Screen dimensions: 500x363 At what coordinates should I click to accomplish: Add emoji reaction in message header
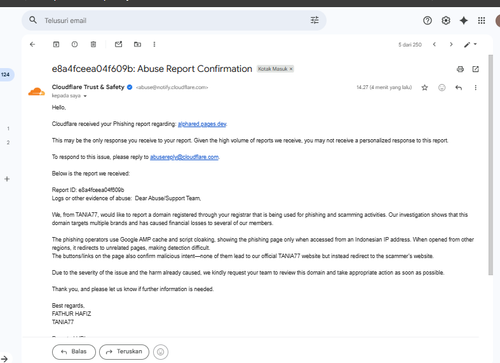click(442, 88)
